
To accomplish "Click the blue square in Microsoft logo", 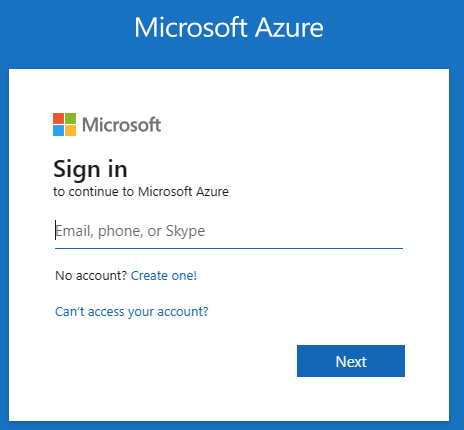I will [x=58, y=130].
